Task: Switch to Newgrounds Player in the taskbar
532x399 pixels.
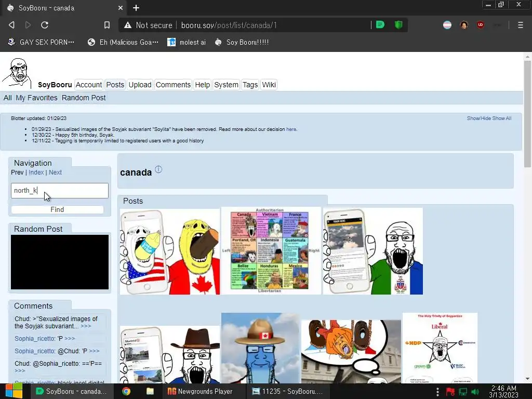Action: pyautogui.click(x=200, y=391)
